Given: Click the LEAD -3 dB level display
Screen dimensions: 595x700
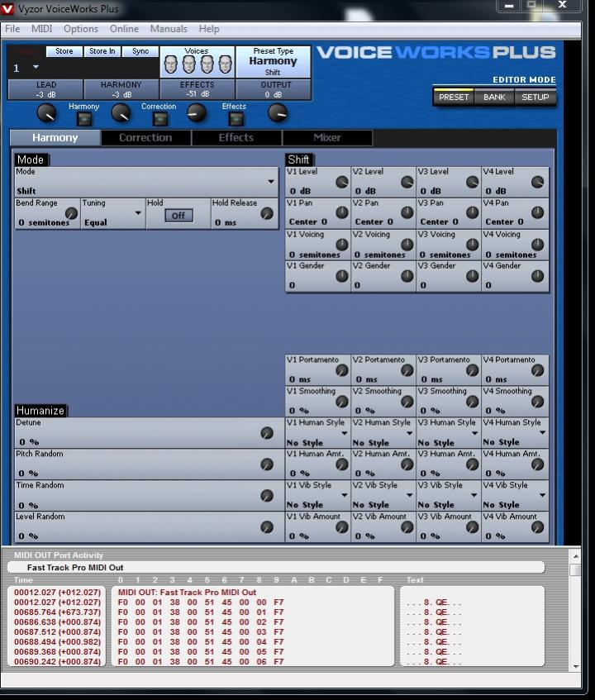Looking at the screenshot, I should [x=46, y=89].
